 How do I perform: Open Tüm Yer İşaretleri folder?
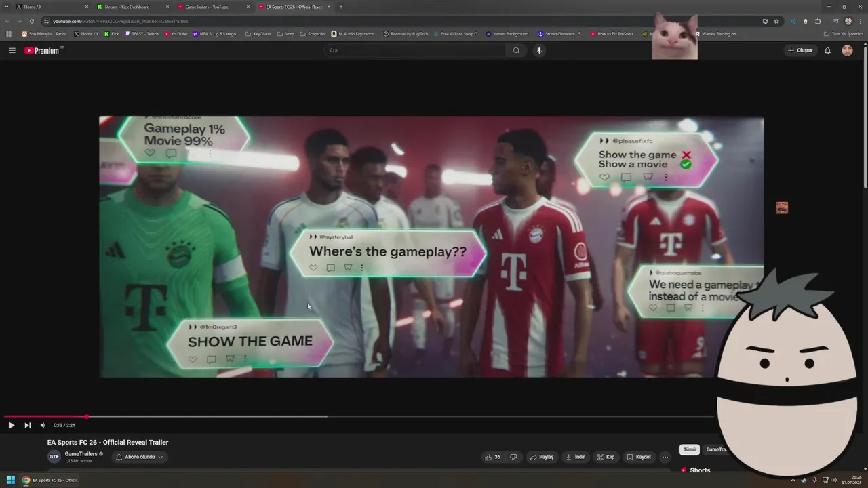(843, 33)
